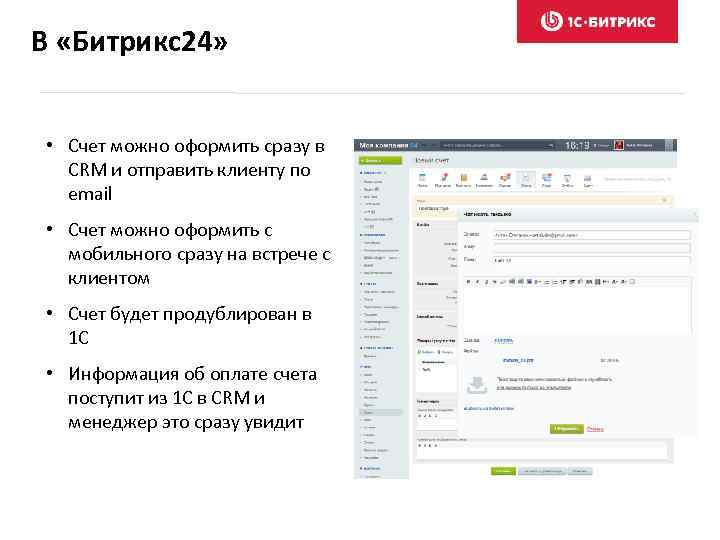Toggle underline in the email editor toolbar
The height and width of the screenshot is (540, 720).
(486, 281)
